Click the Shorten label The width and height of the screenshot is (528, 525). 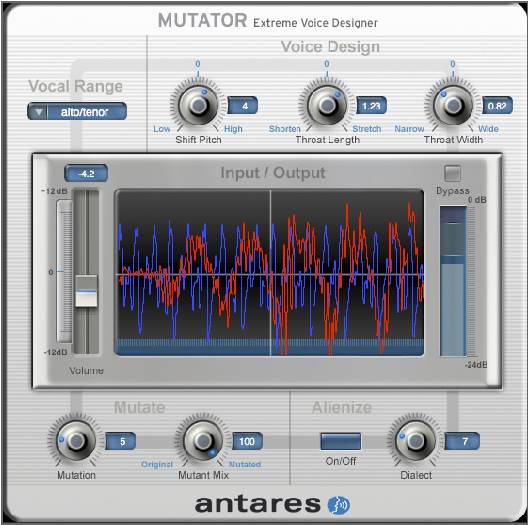point(285,129)
